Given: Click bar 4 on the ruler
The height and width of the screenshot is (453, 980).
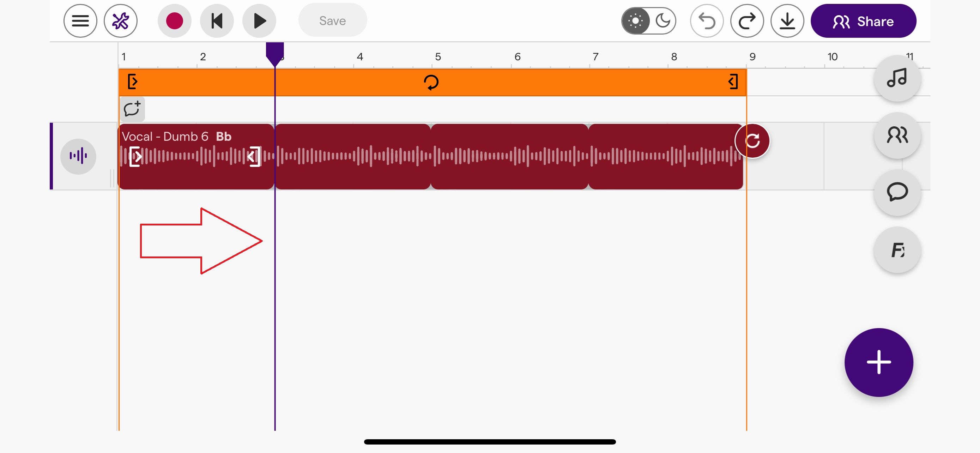Looking at the screenshot, I should (359, 57).
